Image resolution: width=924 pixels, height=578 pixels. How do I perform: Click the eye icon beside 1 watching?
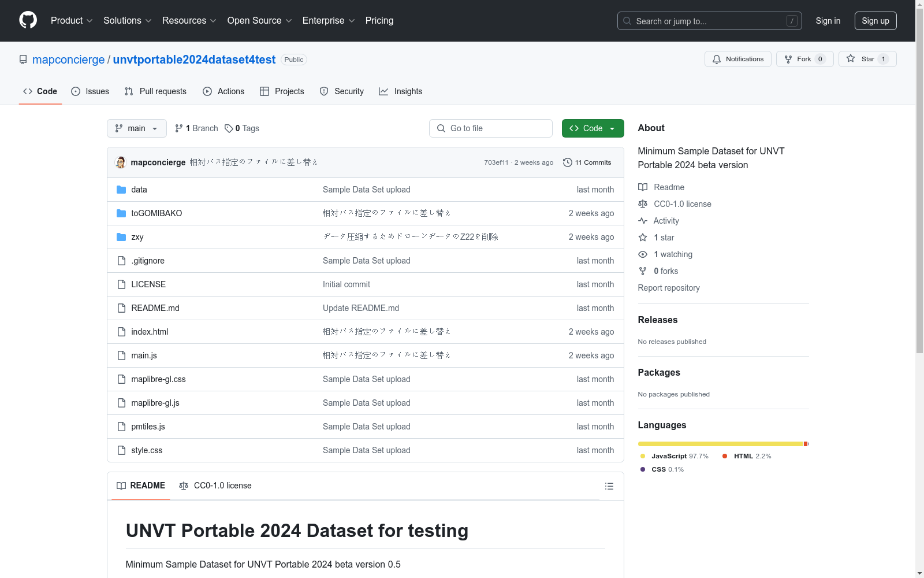[643, 254]
